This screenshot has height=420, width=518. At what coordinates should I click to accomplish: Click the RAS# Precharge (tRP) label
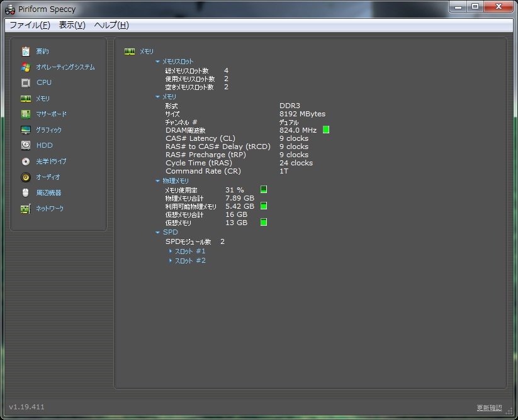pyautogui.click(x=205, y=155)
